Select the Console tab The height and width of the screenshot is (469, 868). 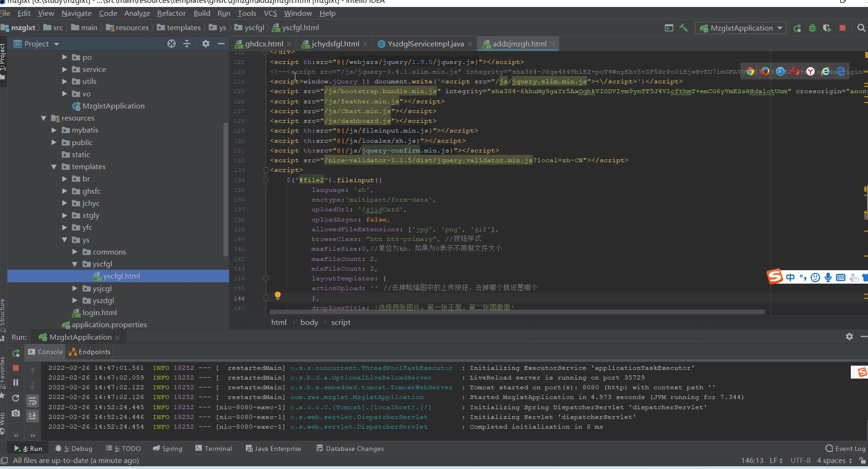coord(45,352)
